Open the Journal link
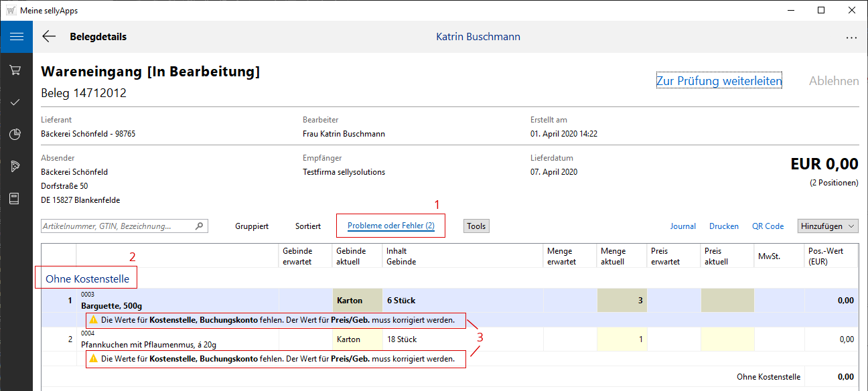The height and width of the screenshot is (391, 868). pyautogui.click(x=682, y=226)
